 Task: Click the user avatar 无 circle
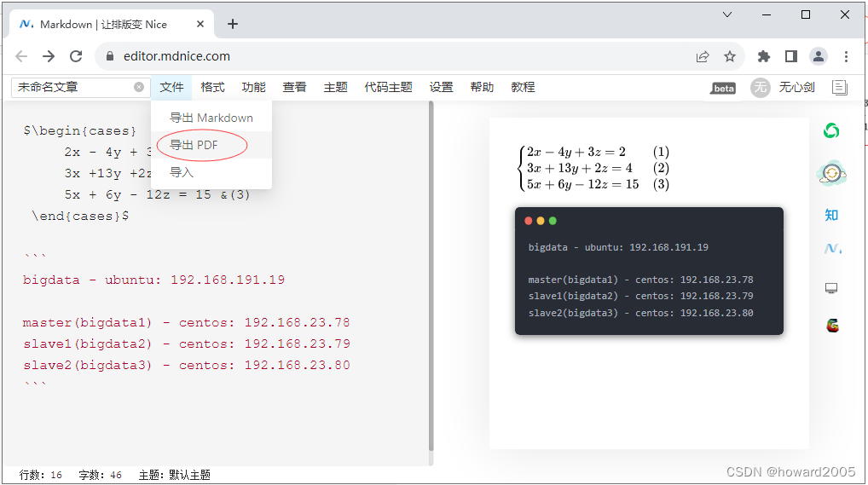coord(761,88)
